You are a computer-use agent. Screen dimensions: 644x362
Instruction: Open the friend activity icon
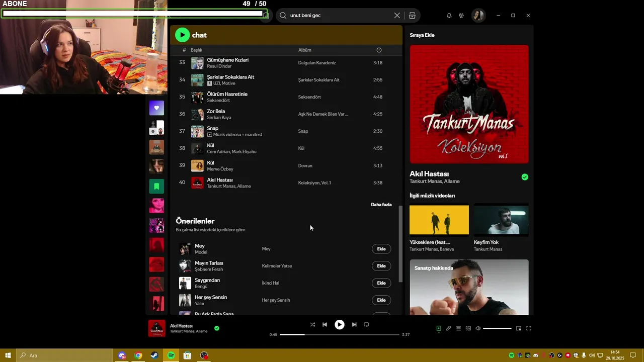point(461,16)
